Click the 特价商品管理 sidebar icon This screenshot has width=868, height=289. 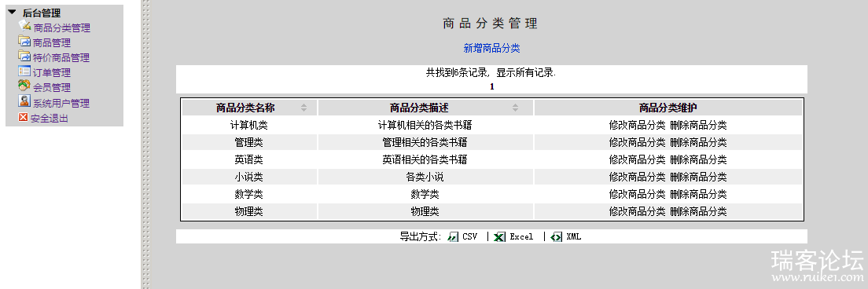pyautogui.click(x=24, y=56)
